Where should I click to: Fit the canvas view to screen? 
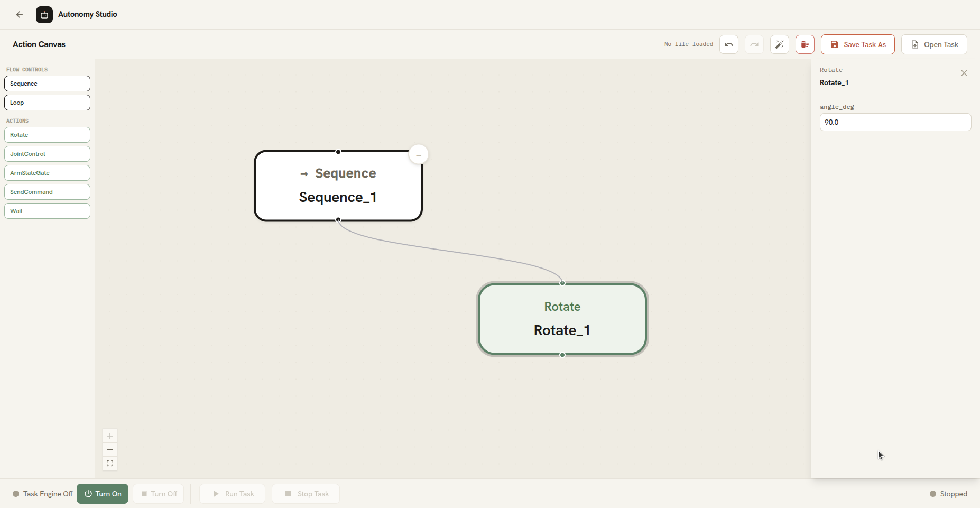[110, 464]
